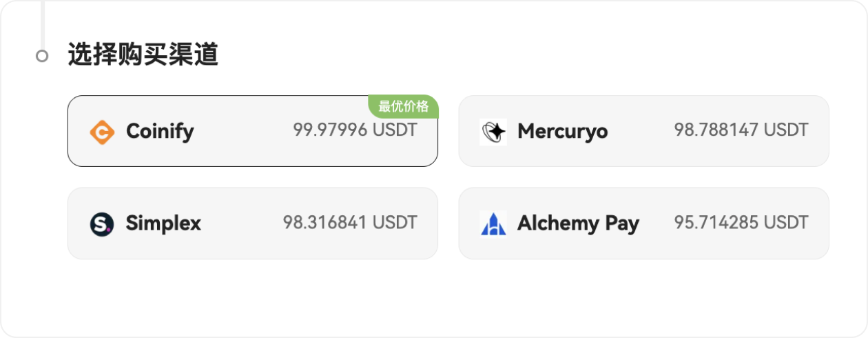Click the blue Alchemy Pay logo
Screen dimensions: 868x338
493,223
